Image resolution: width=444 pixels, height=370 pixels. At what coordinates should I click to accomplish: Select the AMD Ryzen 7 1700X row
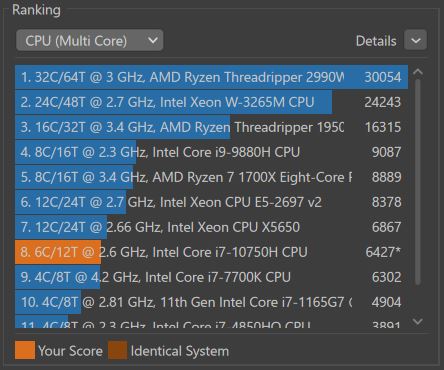[x=211, y=177]
